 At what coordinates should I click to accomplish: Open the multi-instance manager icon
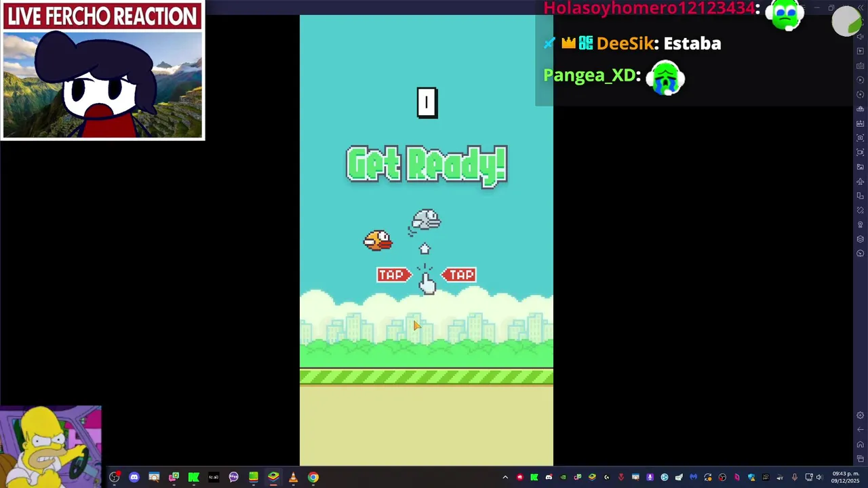tap(861, 108)
